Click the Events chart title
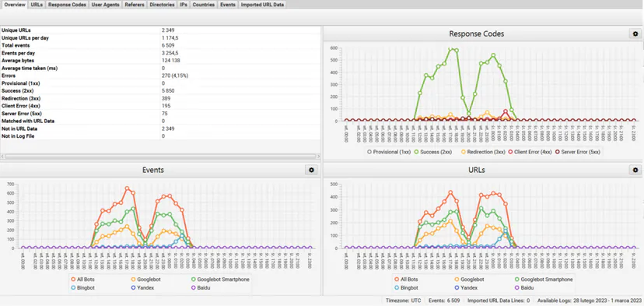The height and width of the screenshot is (306, 644). pos(153,170)
